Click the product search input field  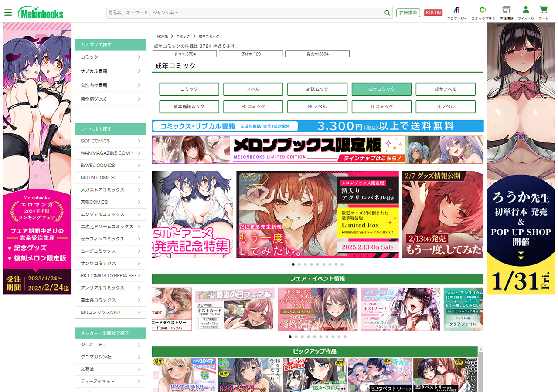[x=244, y=13]
